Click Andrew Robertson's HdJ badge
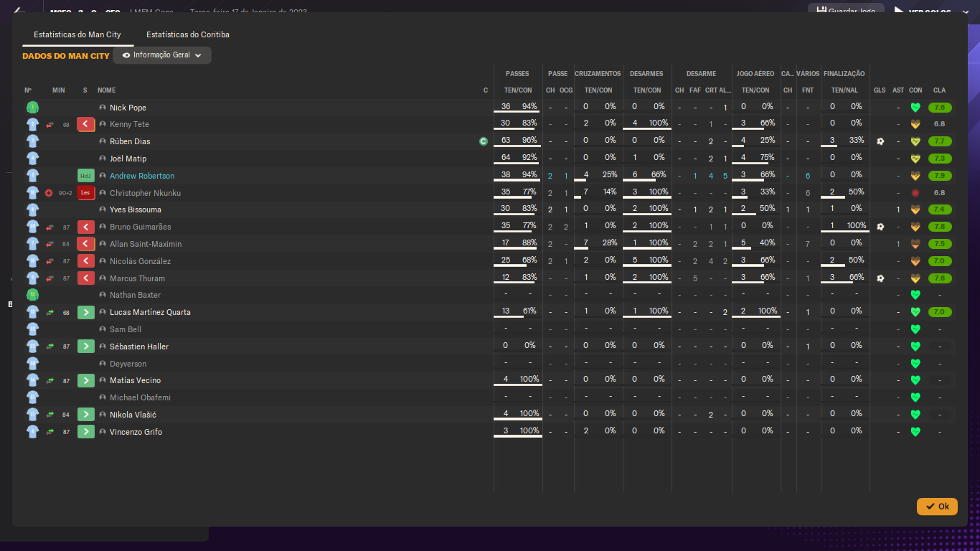 pyautogui.click(x=86, y=176)
